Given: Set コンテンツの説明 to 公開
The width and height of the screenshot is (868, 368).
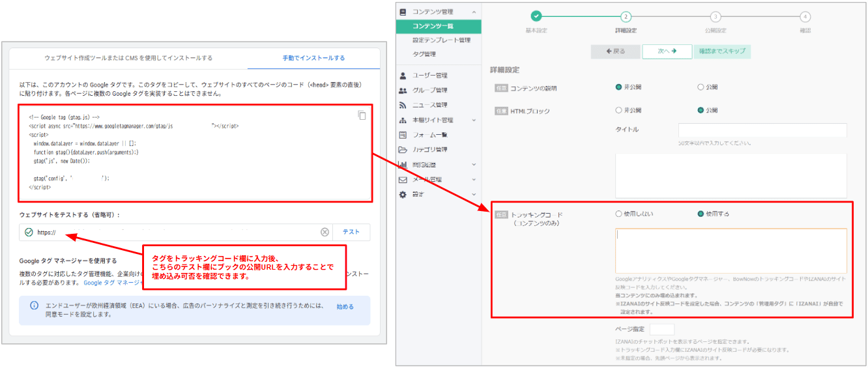Looking at the screenshot, I should (x=701, y=87).
